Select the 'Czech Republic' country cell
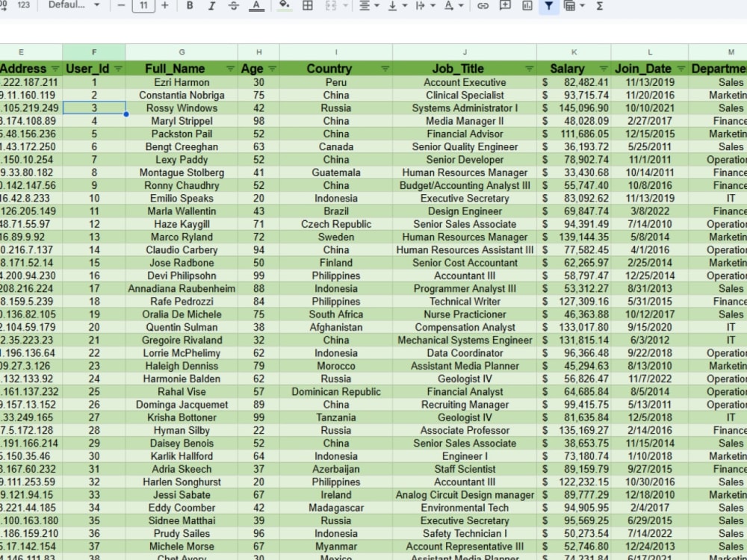747x560 pixels. click(x=336, y=224)
